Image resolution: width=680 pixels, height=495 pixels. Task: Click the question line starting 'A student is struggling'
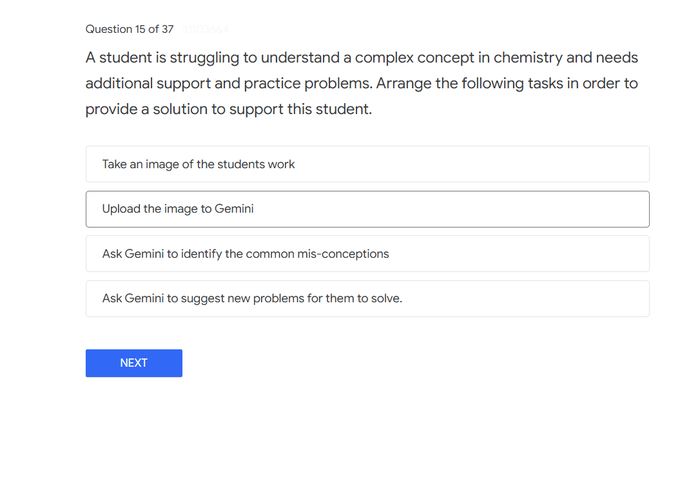pyautogui.click(x=362, y=58)
